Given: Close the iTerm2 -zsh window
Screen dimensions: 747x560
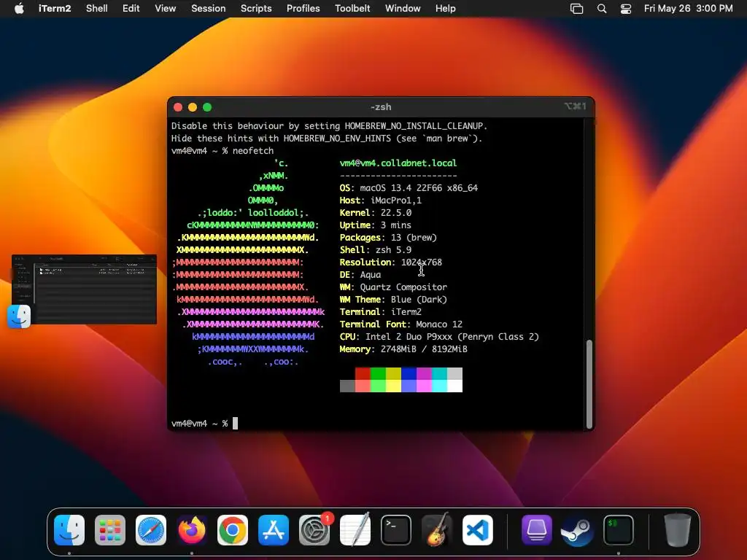Looking at the screenshot, I should pos(178,107).
